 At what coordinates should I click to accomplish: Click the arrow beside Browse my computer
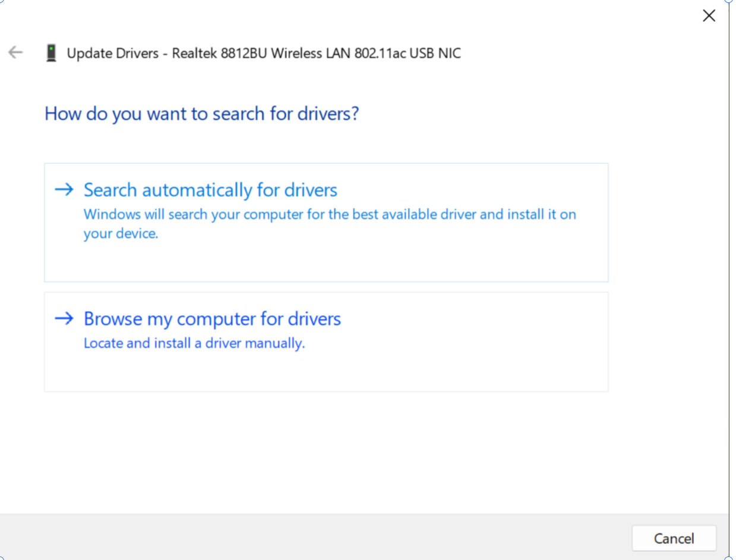coord(64,319)
